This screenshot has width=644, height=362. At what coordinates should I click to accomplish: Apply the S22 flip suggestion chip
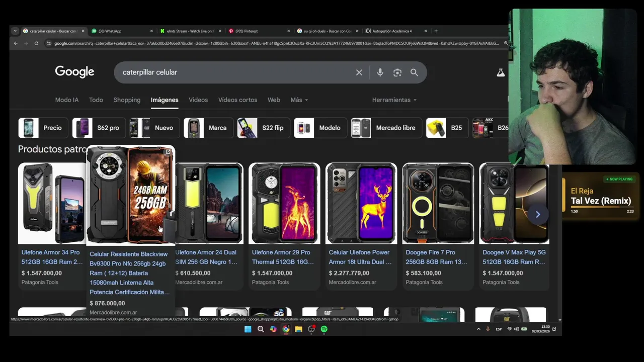[x=264, y=128]
